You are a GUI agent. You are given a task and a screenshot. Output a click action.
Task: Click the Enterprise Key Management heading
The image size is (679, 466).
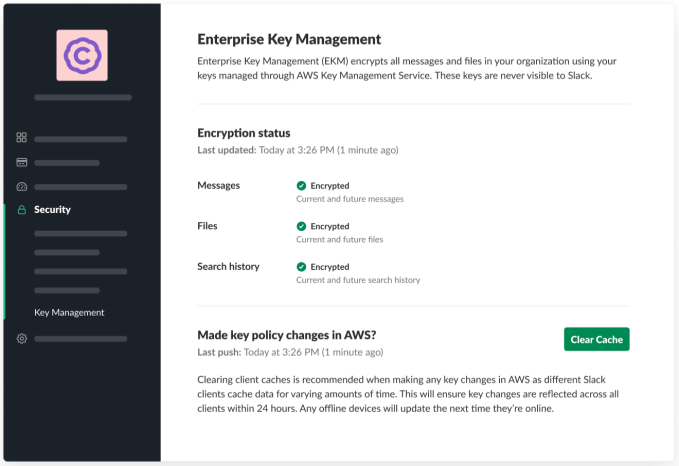[289, 40]
